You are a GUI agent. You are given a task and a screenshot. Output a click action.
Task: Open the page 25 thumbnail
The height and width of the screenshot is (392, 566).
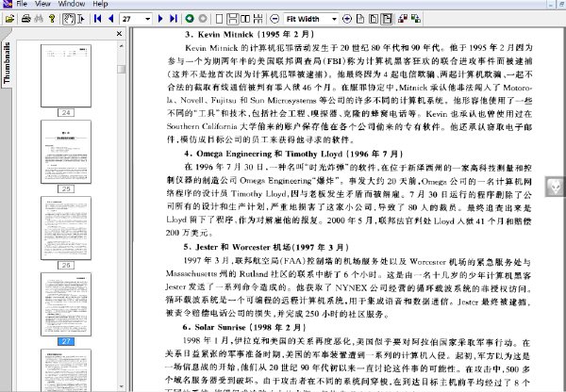coord(66,152)
